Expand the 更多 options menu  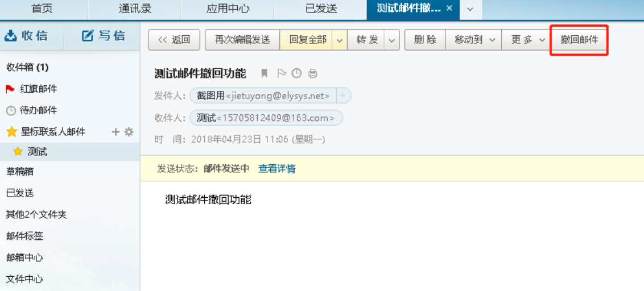click(527, 40)
